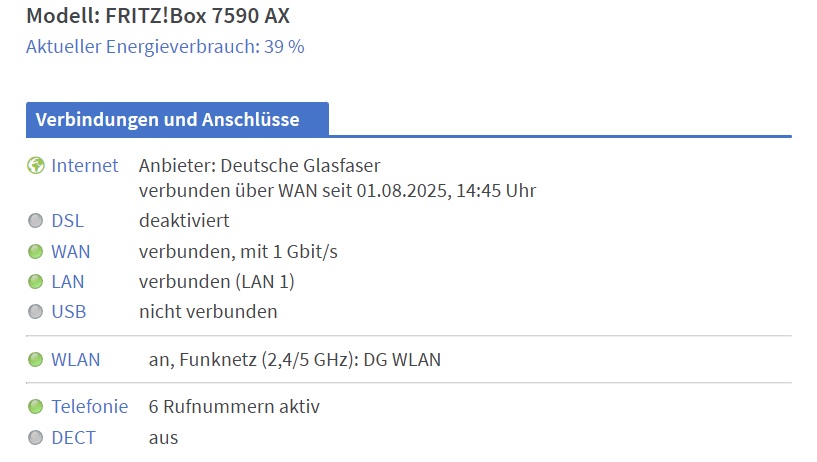Open the Internet link
Viewport: 817px width, 462px height.
coord(84,166)
